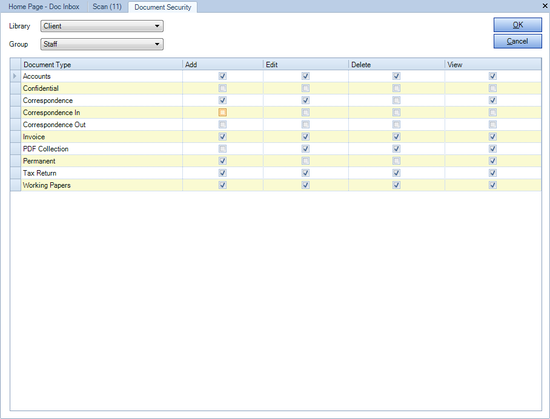The height and width of the screenshot is (419, 550).
Task: Uncheck Edit permission for Tax Return
Action: click(306, 173)
